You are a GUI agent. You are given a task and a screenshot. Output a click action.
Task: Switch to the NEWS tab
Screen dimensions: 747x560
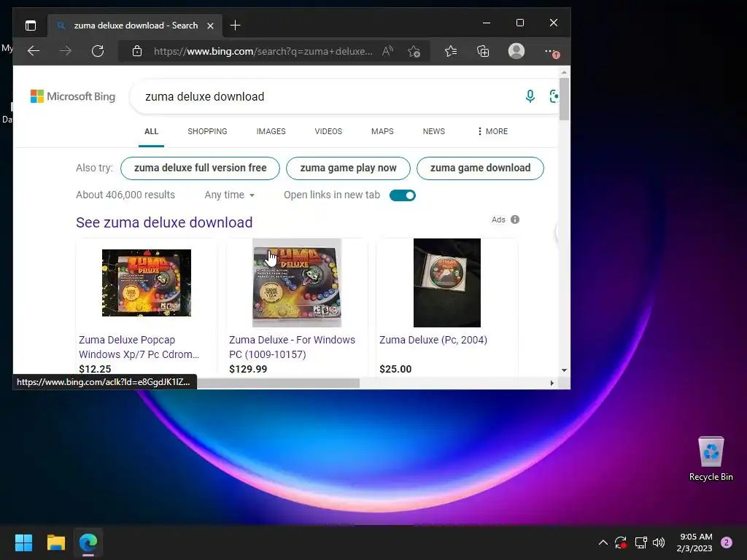coord(434,131)
